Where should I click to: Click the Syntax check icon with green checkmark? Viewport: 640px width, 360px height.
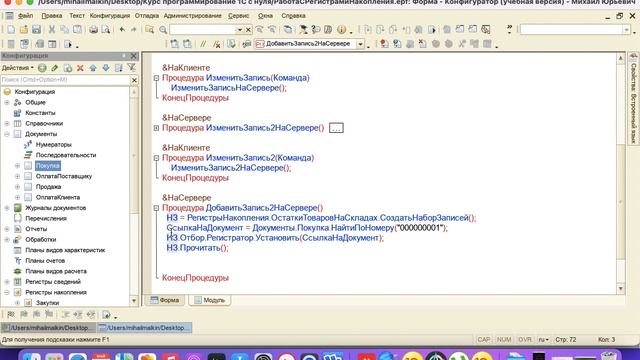click(x=231, y=44)
